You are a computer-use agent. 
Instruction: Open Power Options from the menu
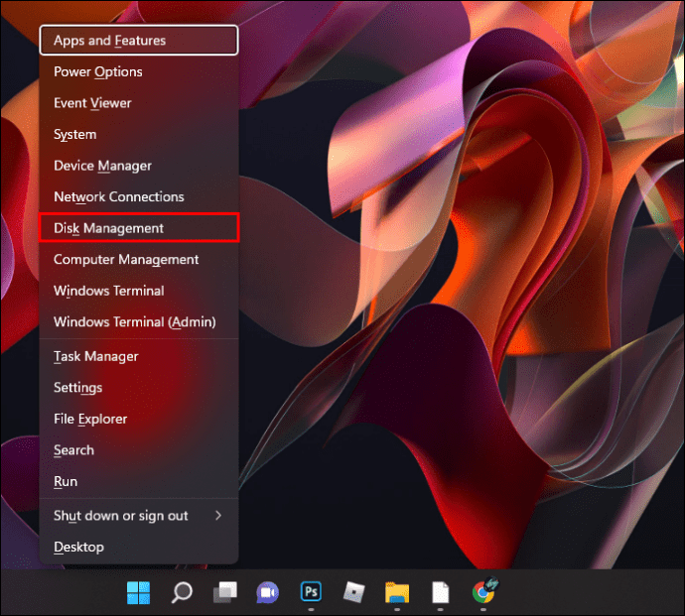[x=139, y=71]
